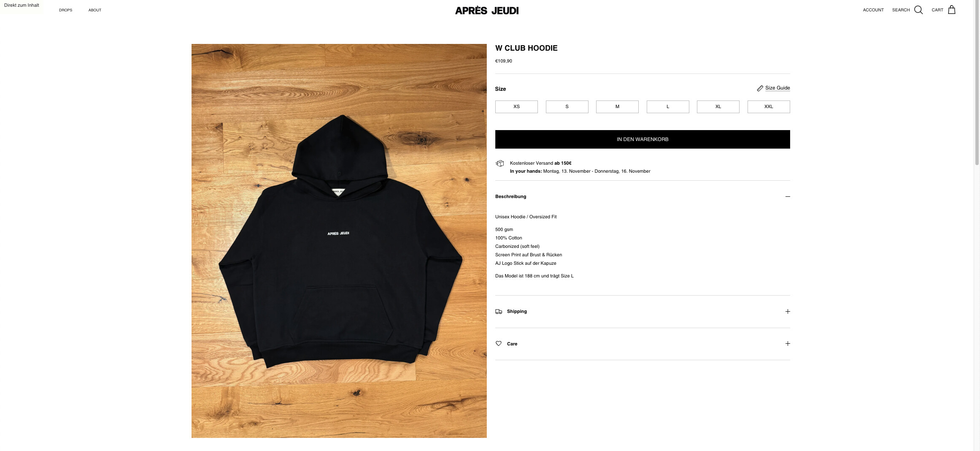This screenshot has width=980, height=451.
Task: Go to ACCOUNT page
Action: (x=873, y=10)
